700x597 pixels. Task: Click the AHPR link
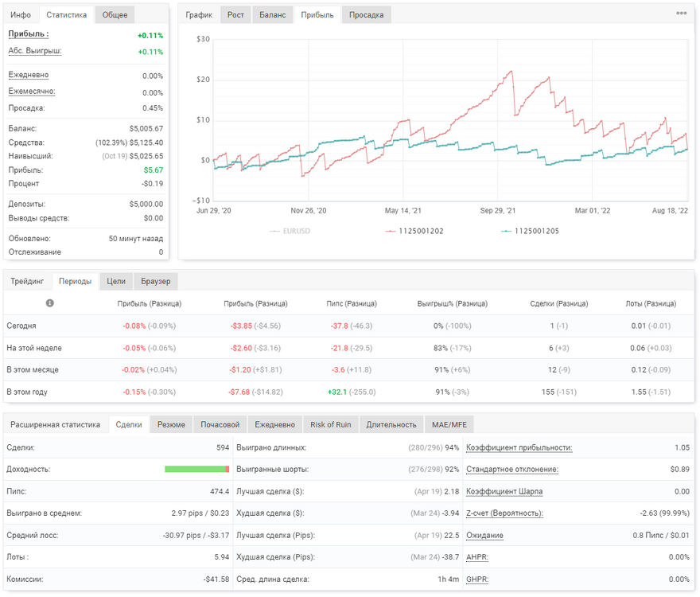click(477, 557)
